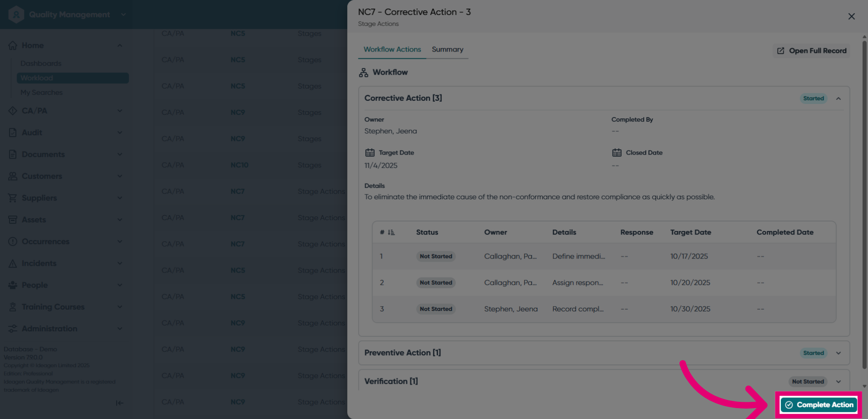Expand the Audit menu chevron

pyautogui.click(x=120, y=132)
